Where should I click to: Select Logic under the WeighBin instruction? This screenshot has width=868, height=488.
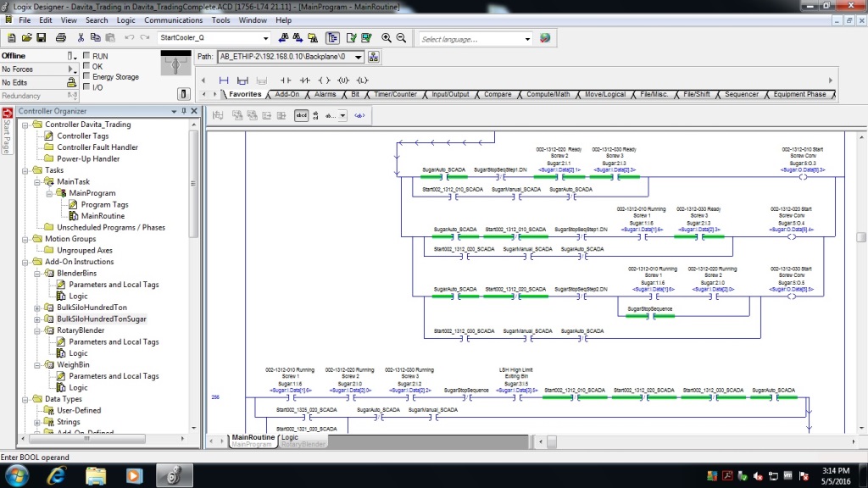(78, 388)
